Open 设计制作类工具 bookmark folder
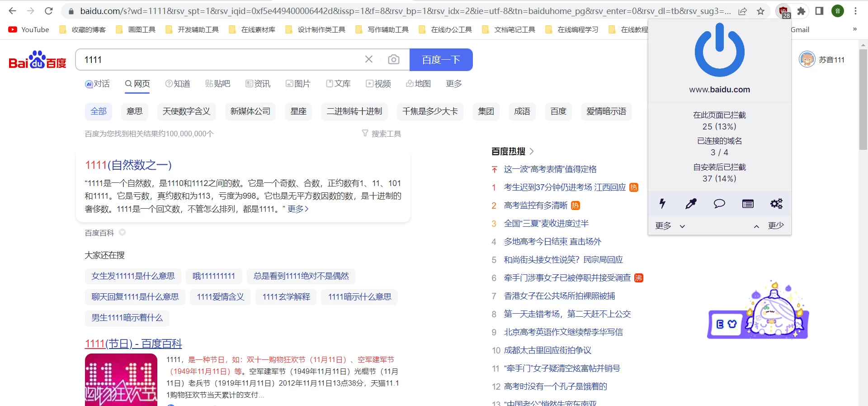 click(315, 29)
